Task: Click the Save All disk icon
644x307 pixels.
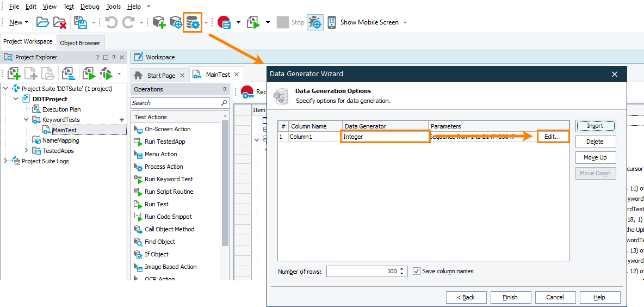Action: pos(81,22)
